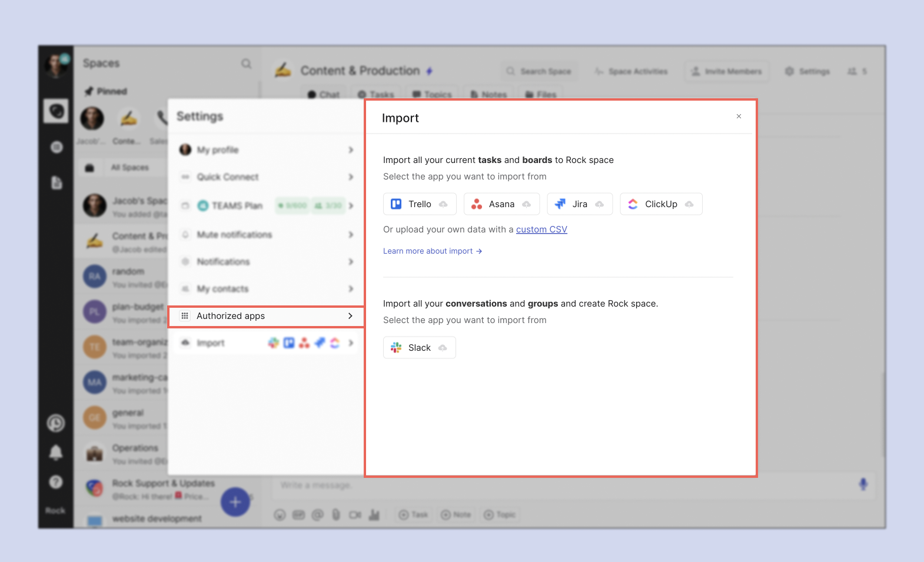The height and width of the screenshot is (562, 924).
Task: Open Learn more about import link
Action: point(433,251)
